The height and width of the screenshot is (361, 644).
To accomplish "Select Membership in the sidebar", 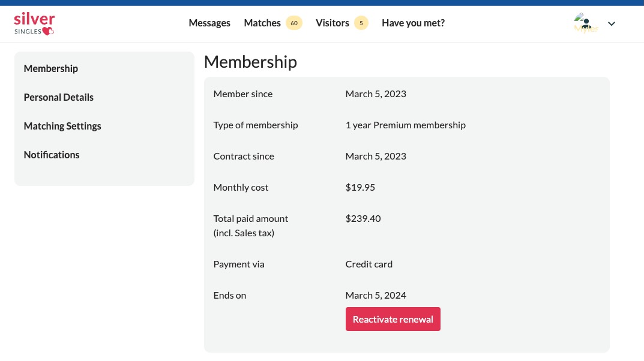I will 51,68.
